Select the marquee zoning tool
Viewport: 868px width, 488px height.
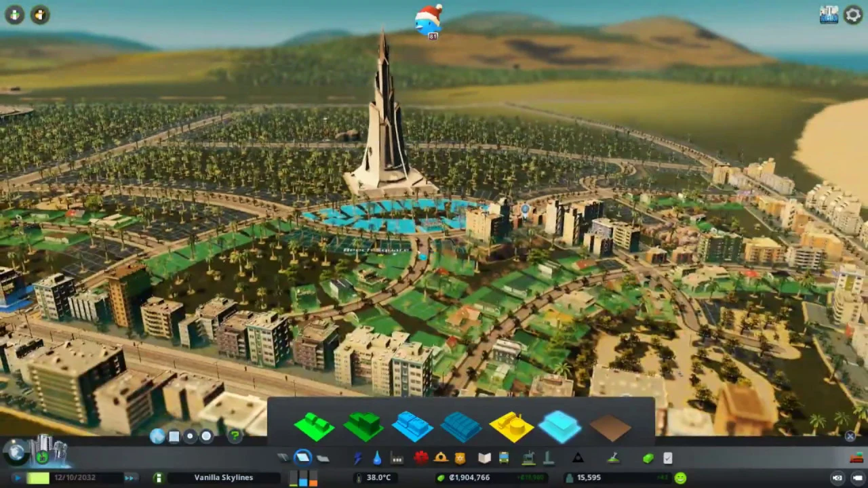tap(174, 437)
